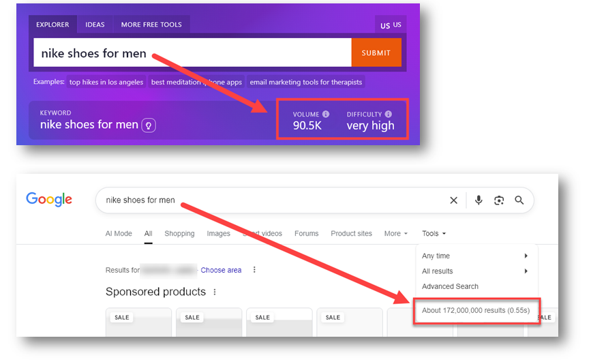
Task: Expand the More search filters dropdown
Action: 396,234
